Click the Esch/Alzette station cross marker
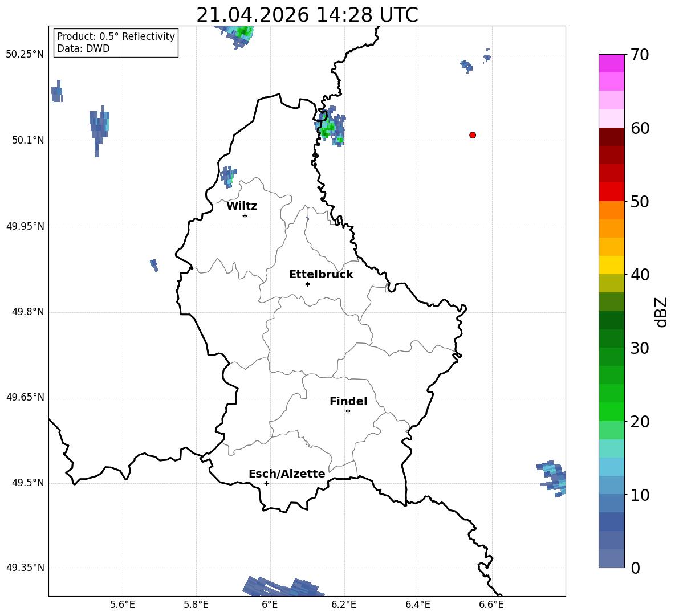This screenshot has width=675, height=616. [266, 483]
